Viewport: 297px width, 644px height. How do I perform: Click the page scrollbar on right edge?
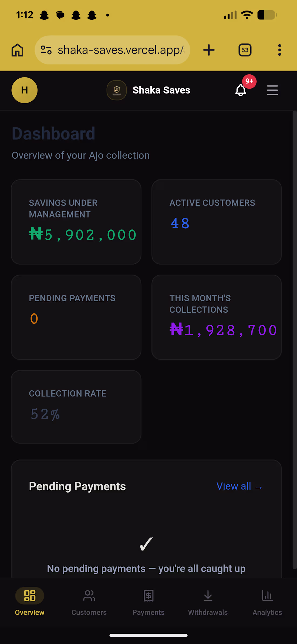coord(295,341)
